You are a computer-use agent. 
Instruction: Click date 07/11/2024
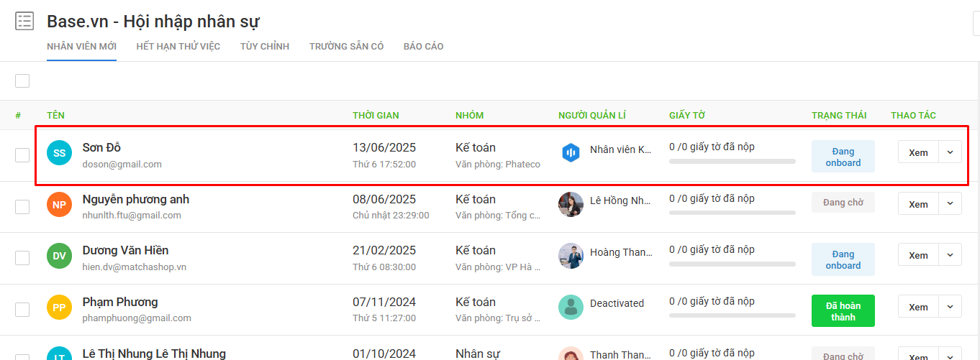(384, 302)
